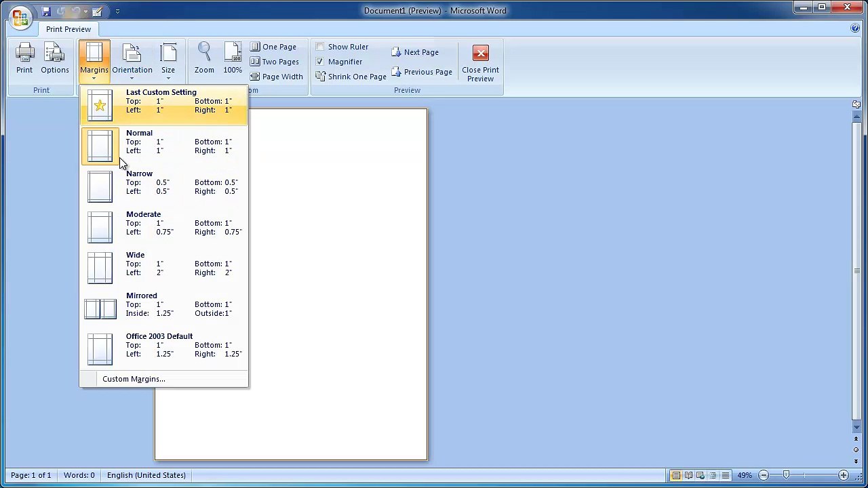Switch to Outline view
Viewport: 868px width, 488px height.
tap(713, 475)
